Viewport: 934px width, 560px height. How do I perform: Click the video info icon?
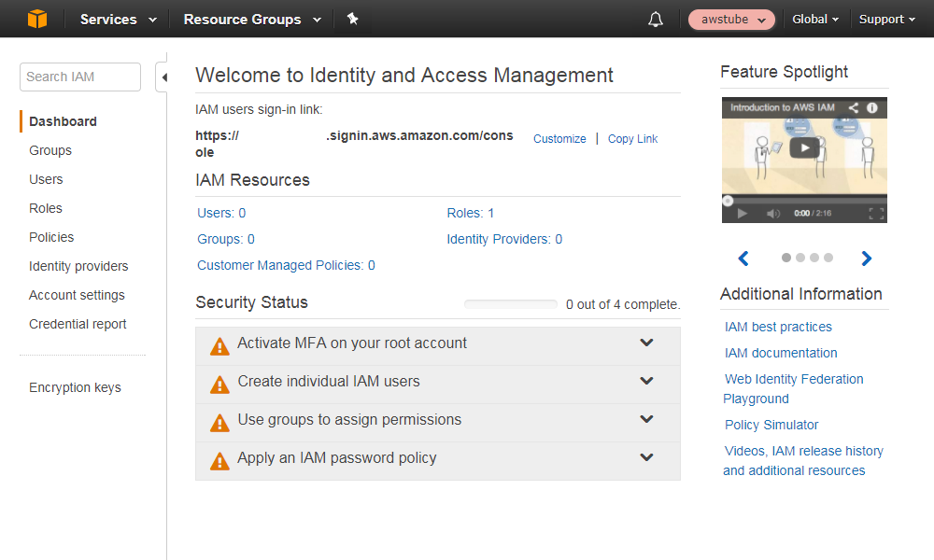(872, 108)
